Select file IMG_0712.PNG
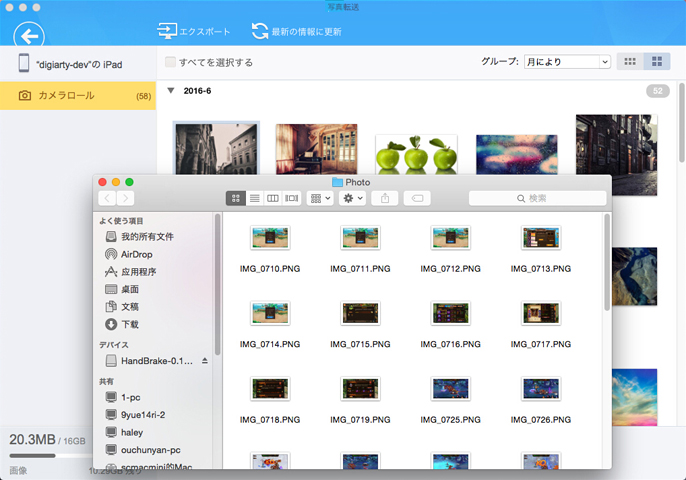The width and height of the screenshot is (686, 480). pyautogui.click(x=451, y=249)
